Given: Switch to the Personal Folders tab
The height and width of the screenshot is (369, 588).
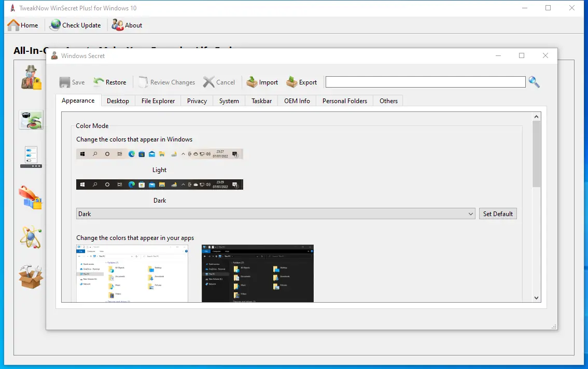Looking at the screenshot, I should tap(345, 101).
